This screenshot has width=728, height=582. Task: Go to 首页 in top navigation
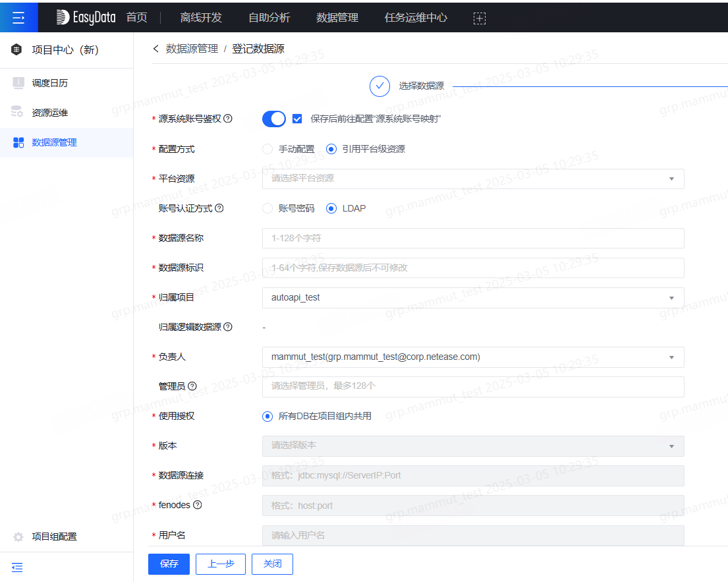[137, 18]
